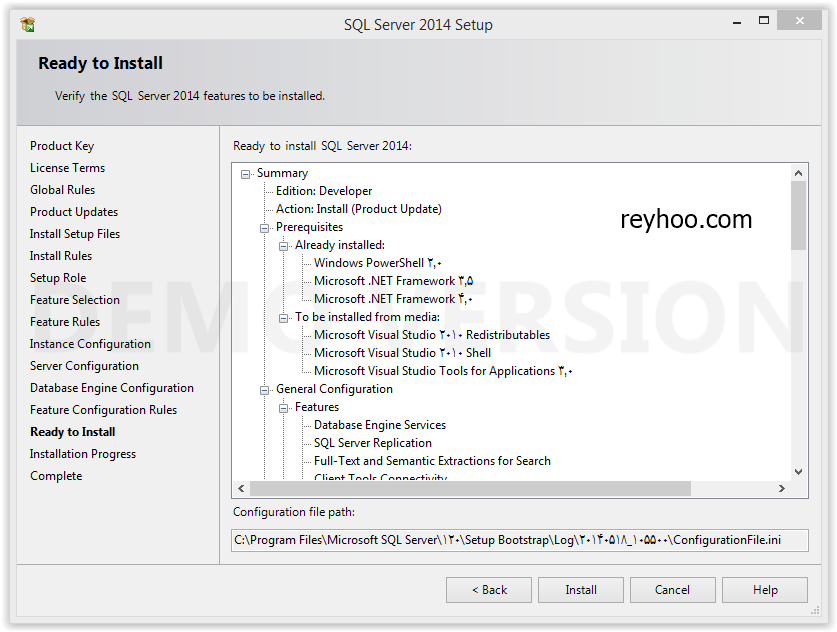Viewport: 837px width, 632px height.
Task: Select the Feature Selection step
Action: click(75, 300)
